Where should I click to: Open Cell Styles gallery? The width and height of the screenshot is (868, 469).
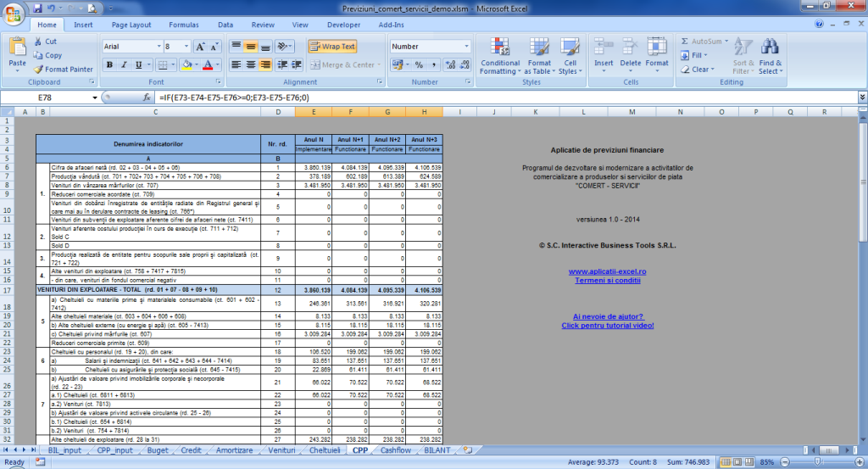[x=570, y=56]
